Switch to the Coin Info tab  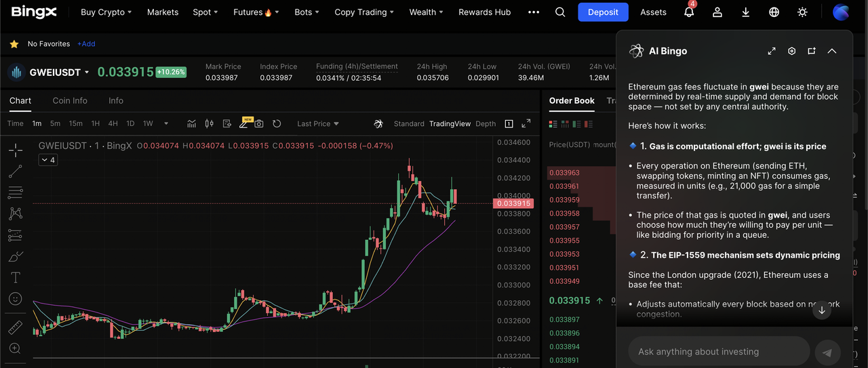point(70,100)
